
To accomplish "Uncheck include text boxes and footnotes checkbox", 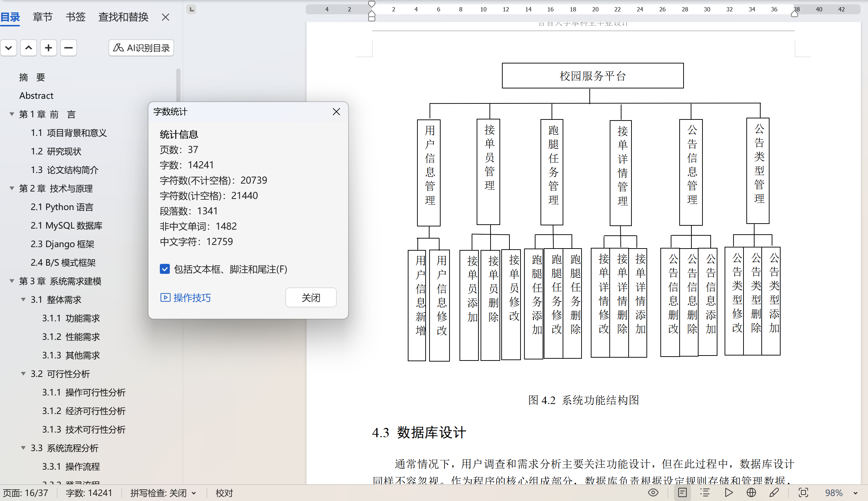I will (165, 269).
